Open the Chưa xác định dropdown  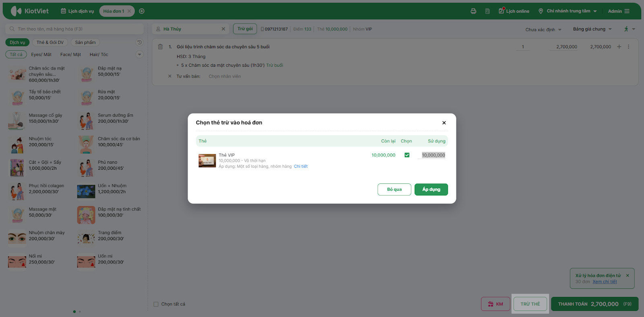[x=543, y=29]
